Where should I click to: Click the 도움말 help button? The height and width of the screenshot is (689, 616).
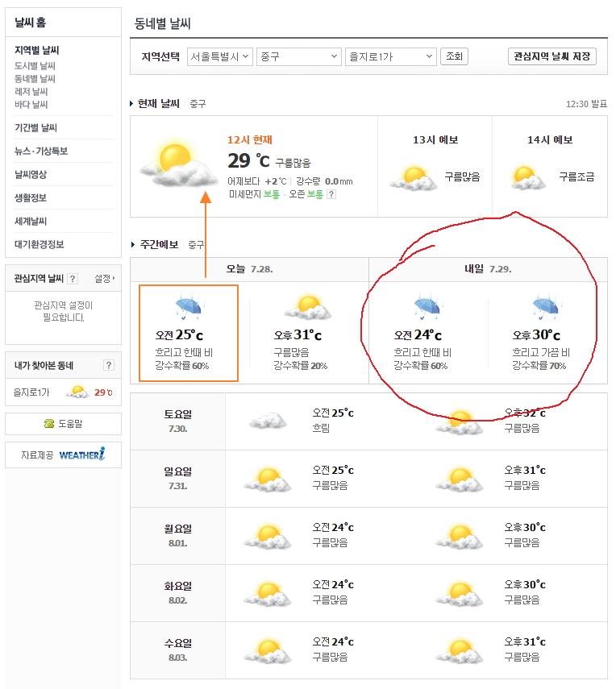63,424
